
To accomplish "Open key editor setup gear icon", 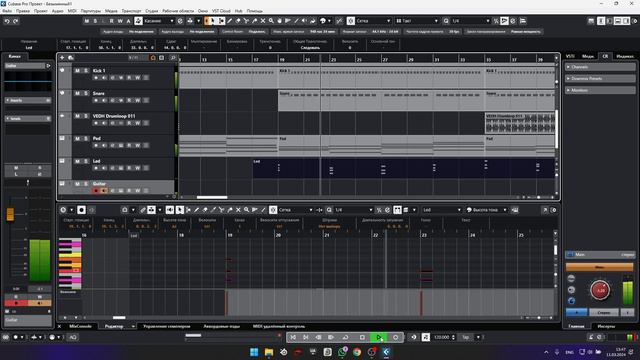I will [x=553, y=210].
